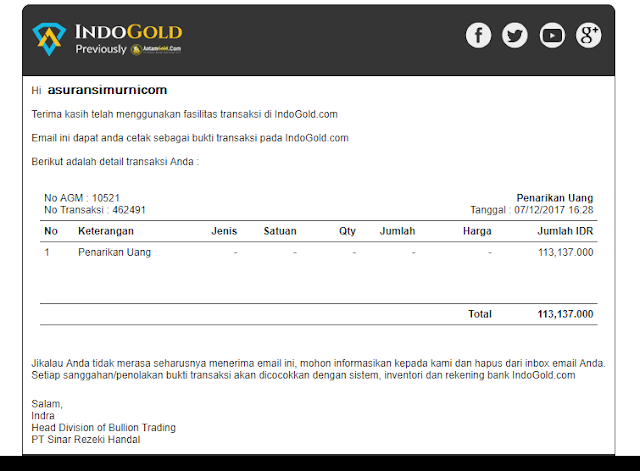The image size is (640, 471).
Task: Click row number 1 in the table
Action: point(47,252)
